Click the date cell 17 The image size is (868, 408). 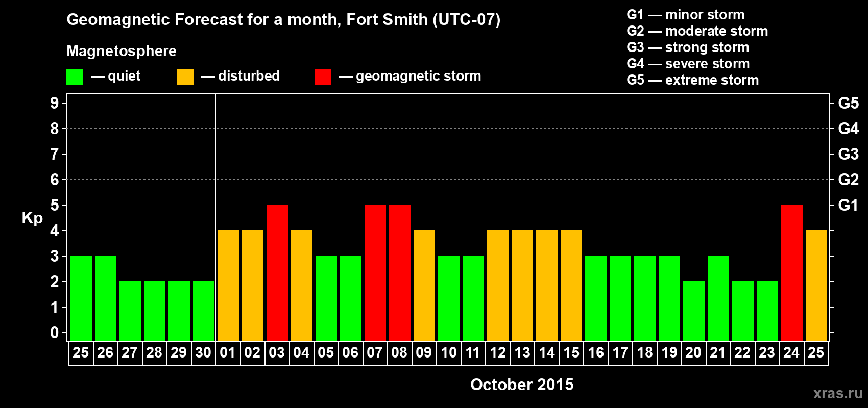click(x=620, y=353)
